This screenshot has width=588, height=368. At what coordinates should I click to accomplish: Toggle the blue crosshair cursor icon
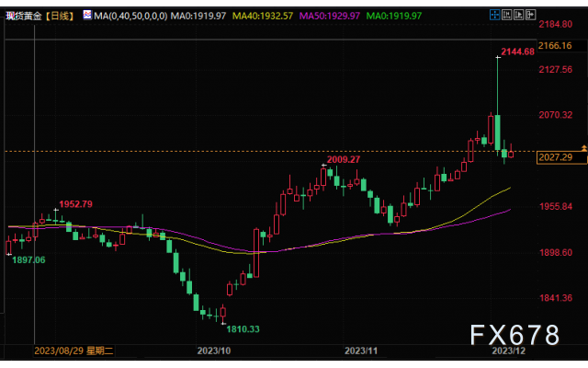click(495, 15)
